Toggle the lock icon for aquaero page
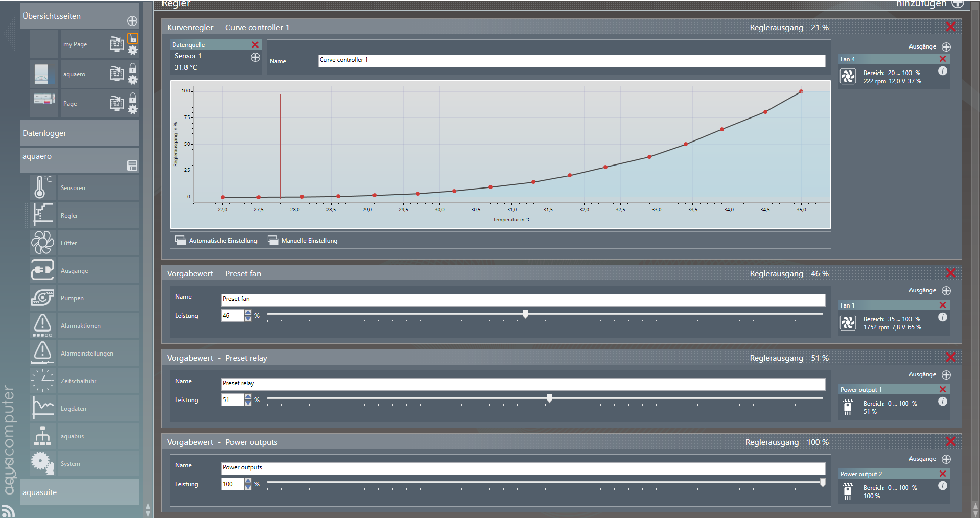Viewport: 980px width, 518px height. [x=133, y=68]
